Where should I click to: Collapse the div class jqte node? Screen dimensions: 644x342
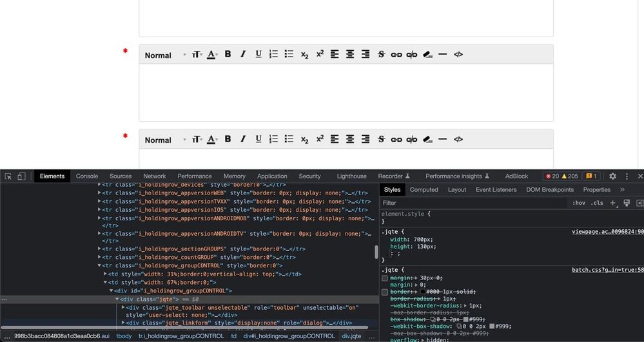click(x=117, y=299)
